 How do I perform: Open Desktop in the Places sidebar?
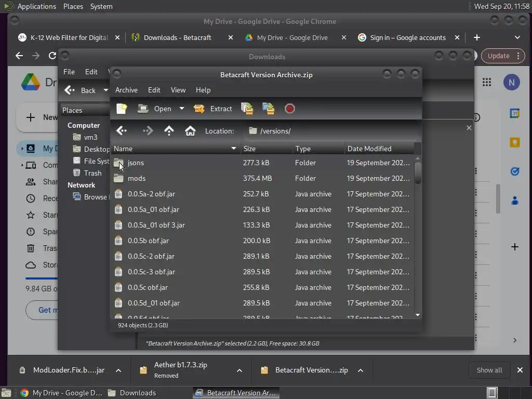91,149
